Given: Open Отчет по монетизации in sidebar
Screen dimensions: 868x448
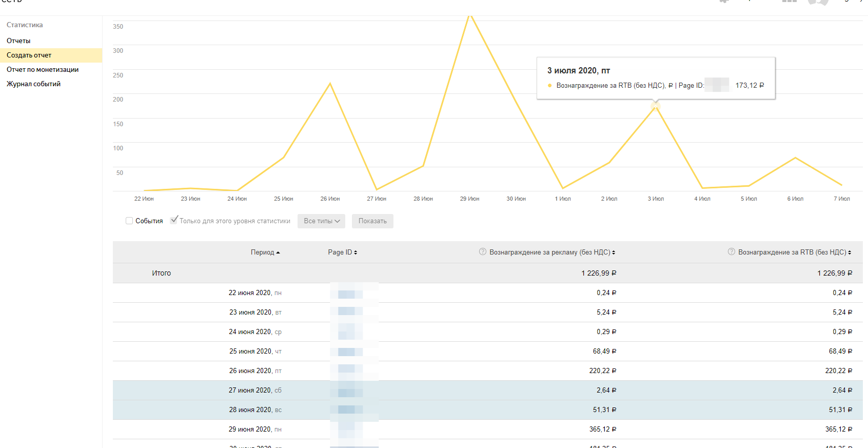Looking at the screenshot, I should point(43,69).
